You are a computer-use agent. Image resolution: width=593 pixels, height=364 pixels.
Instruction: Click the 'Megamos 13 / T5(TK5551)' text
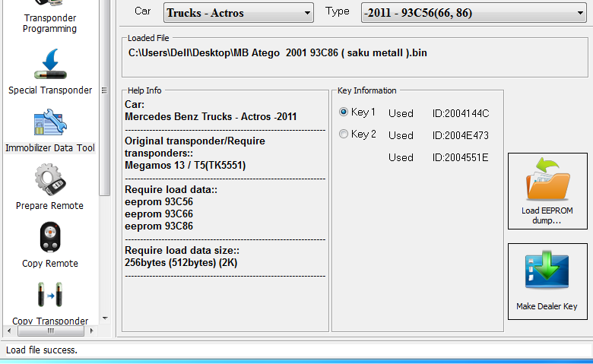[186, 165]
